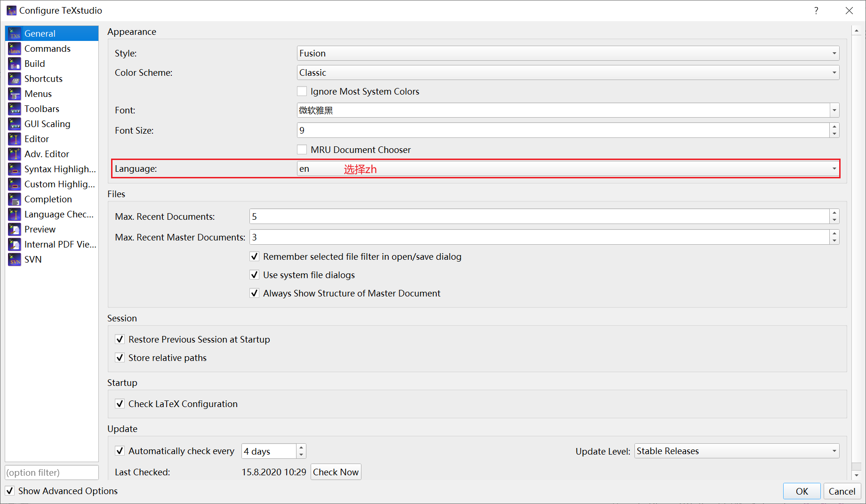Viewport: 866px width, 504px height.
Task: Click the Cancel button
Action: pos(842,491)
